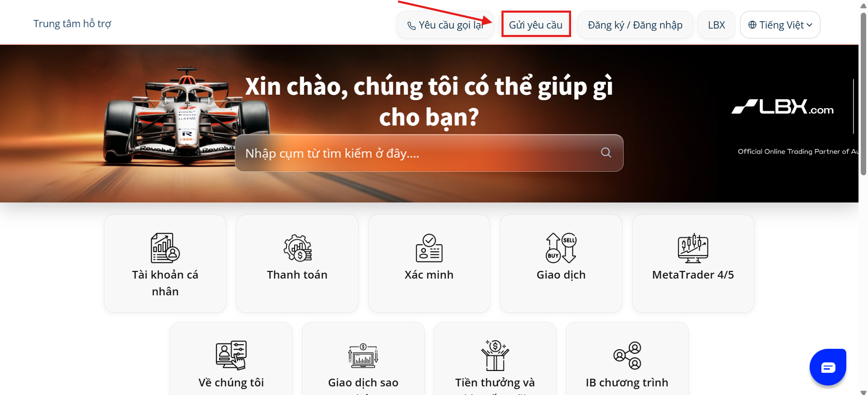
Task: Click the Trung tâm hỗ trợ link
Action: (x=72, y=24)
